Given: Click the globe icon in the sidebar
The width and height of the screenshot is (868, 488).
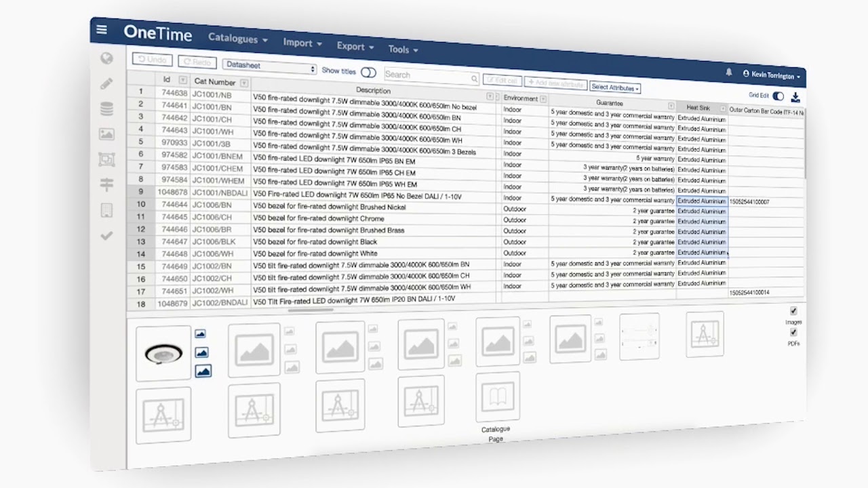Looking at the screenshot, I should (106, 58).
